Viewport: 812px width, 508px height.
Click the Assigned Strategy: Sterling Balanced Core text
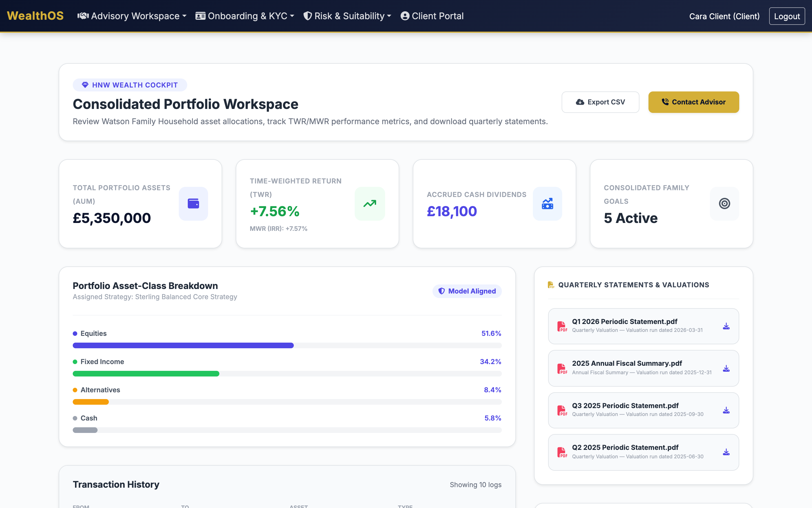click(155, 297)
